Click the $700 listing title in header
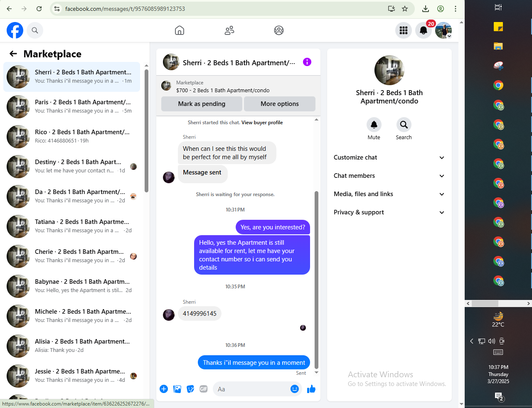The image size is (532, 408). [x=223, y=91]
